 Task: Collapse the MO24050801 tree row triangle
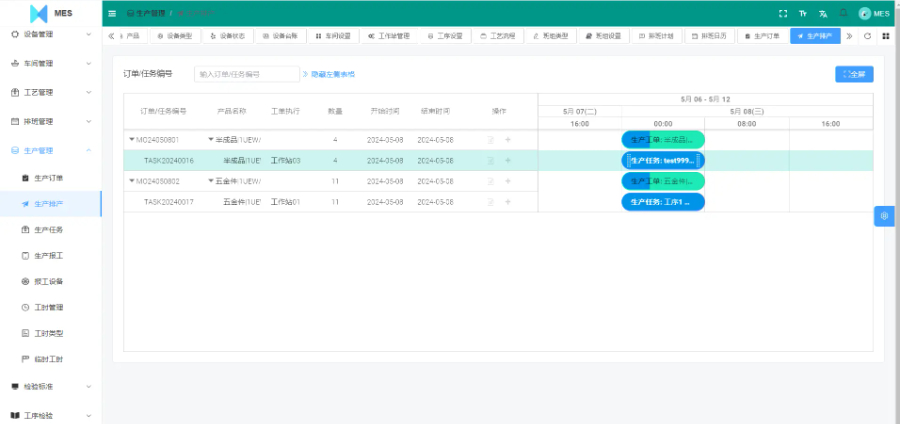tap(131, 139)
